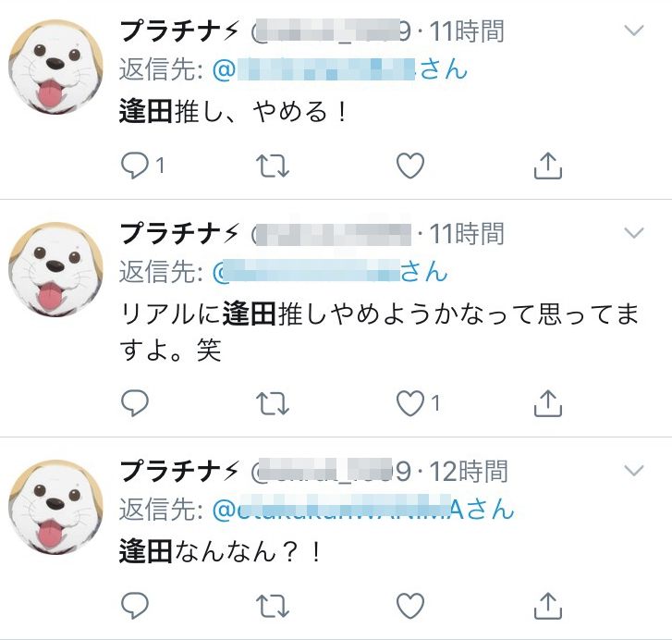Share the tweet starting 'リアルに逢田推し'
This screenshot has width=672, height=640.
click(548, 403)
